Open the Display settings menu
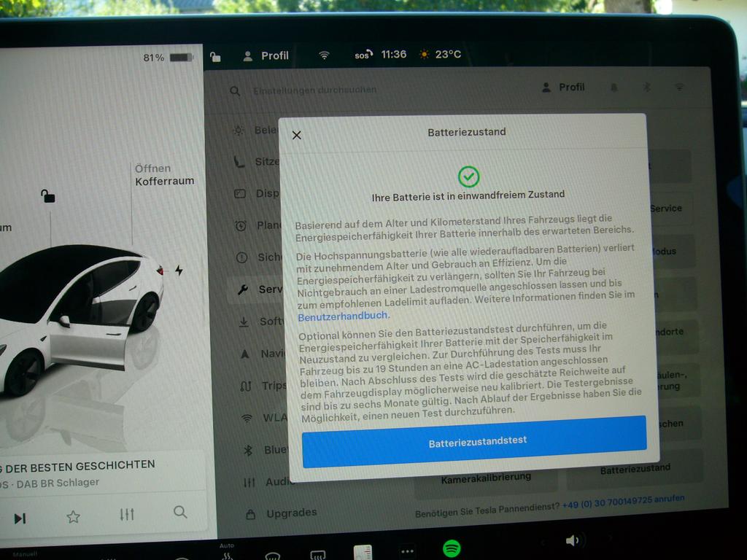The width and height of the screenshot is (747, 560). (256, 193)
